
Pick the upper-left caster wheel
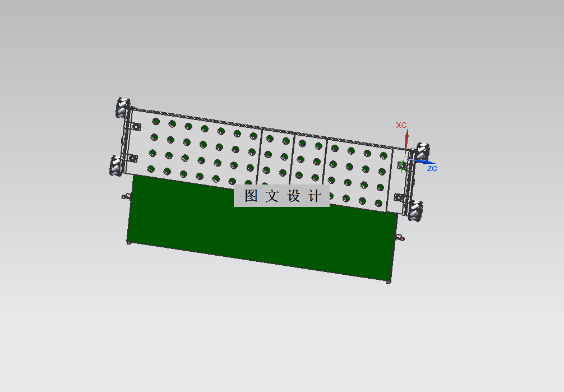coord(123,107)
